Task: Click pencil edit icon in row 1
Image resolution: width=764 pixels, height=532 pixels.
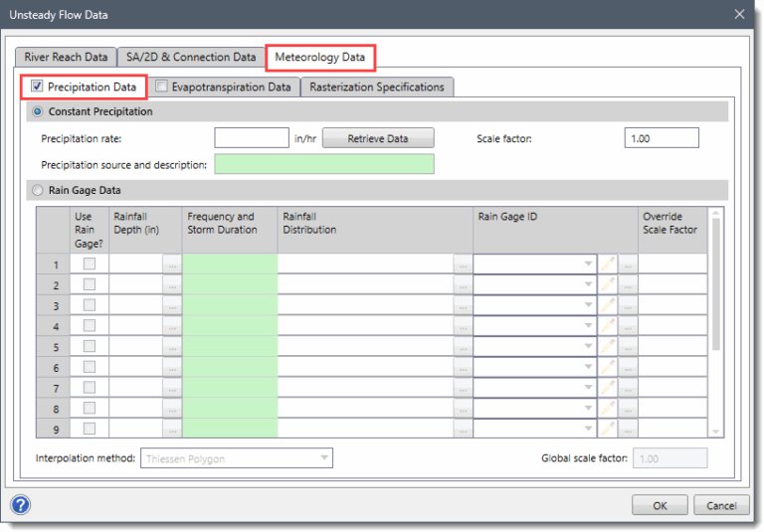Action: (608, 265)
